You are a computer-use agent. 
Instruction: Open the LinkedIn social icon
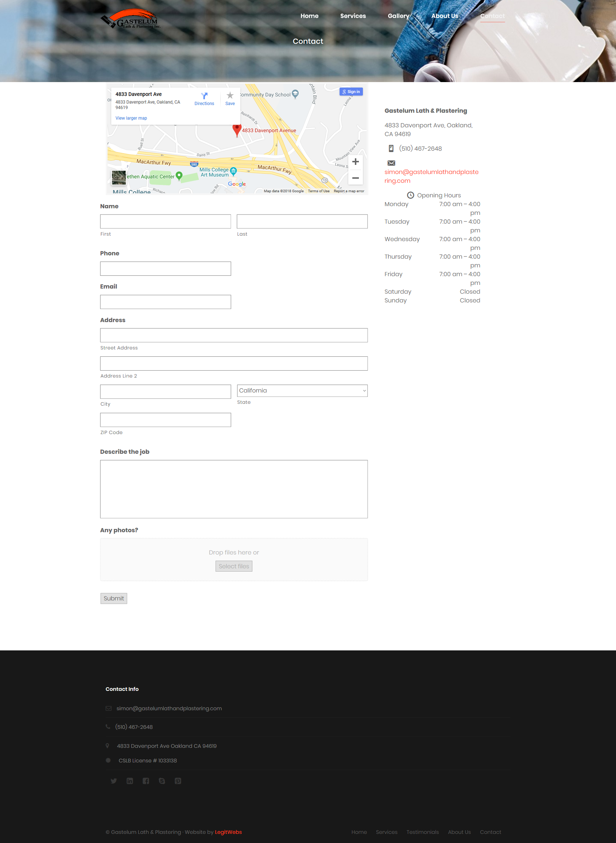point(130,781)
